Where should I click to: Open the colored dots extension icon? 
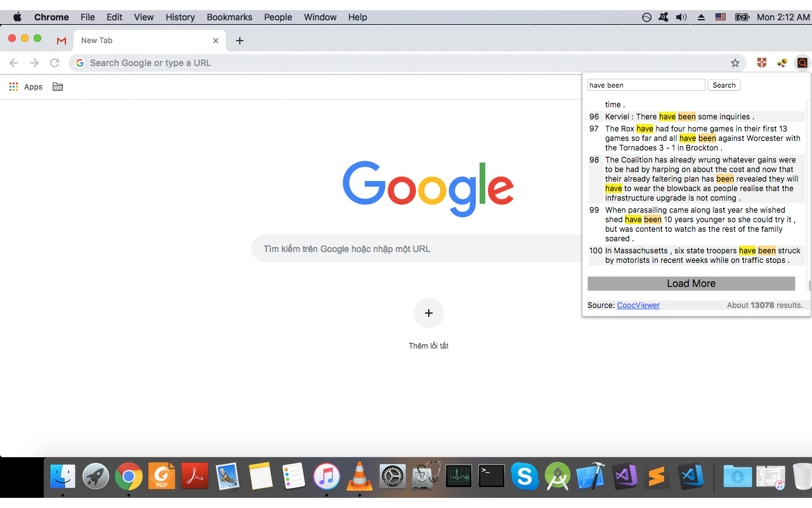[x=782, y=63]
